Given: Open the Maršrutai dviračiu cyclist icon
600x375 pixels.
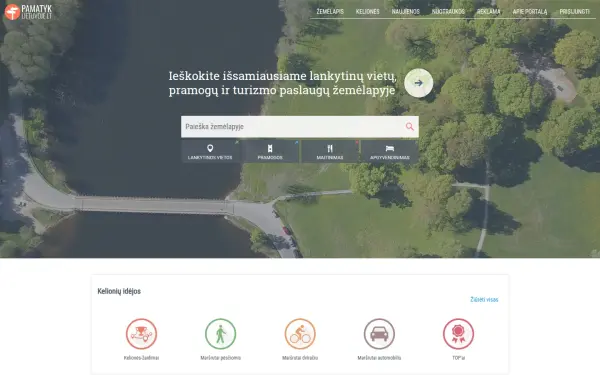Looking at the screenshot, I should coord(300,334).
